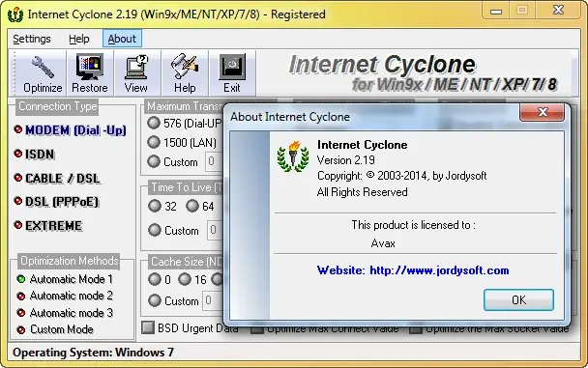Click 'Operating System: Windows 7' status text
The height and width of the screenshot is (368, 588).
tap(93, 353)
